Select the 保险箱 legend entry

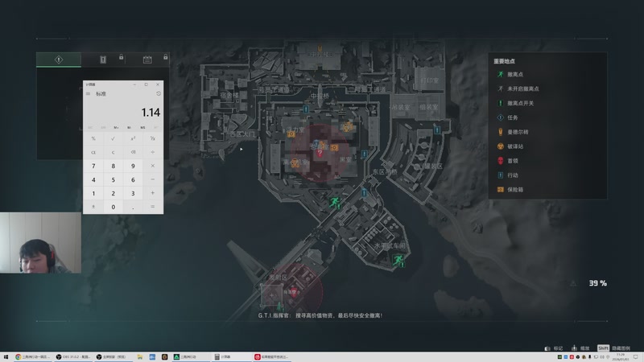pos(510,190)
